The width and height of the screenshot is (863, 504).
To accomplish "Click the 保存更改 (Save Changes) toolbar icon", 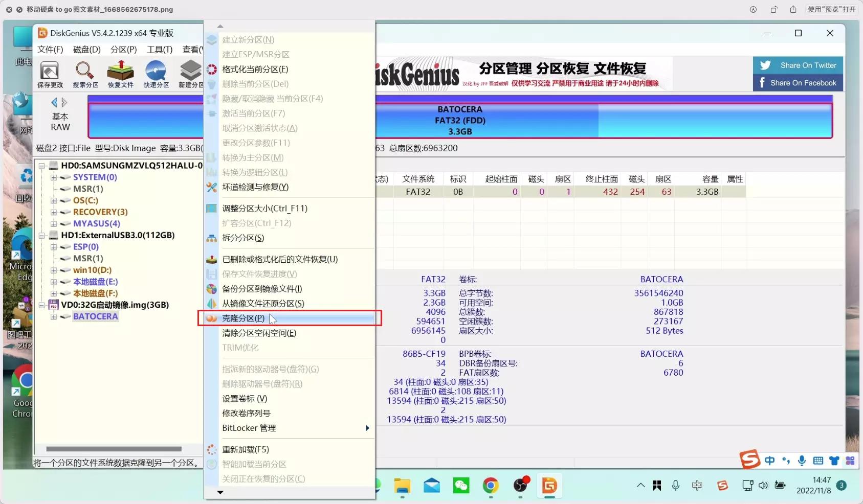I will tap(50, 73).
